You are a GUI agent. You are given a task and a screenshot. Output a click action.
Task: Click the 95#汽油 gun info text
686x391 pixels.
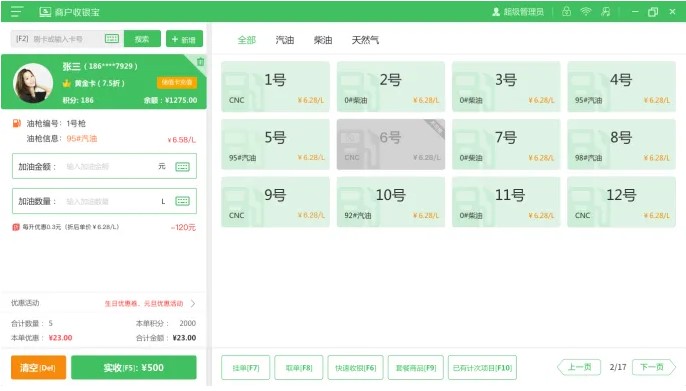[x=82, y=139]
